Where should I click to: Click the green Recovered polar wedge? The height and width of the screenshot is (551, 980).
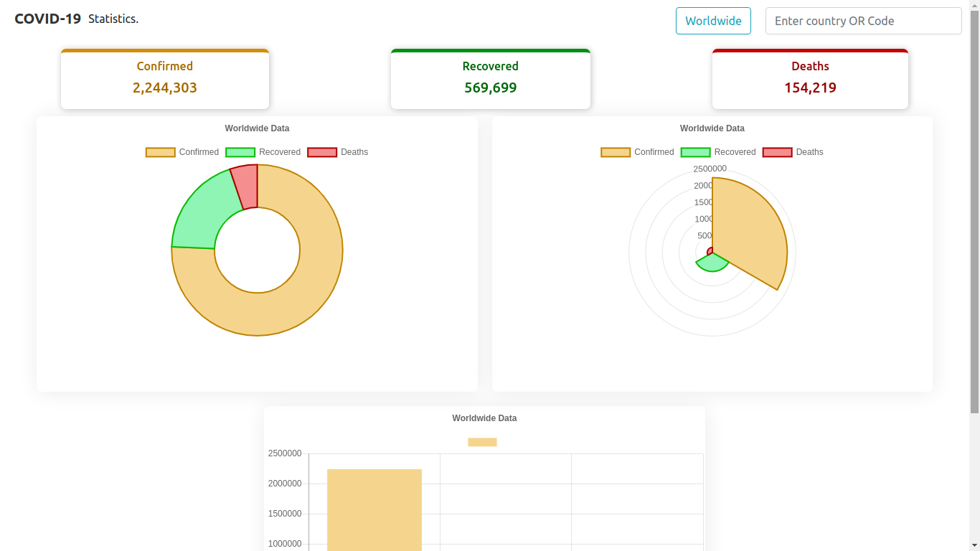pos(712,263)
